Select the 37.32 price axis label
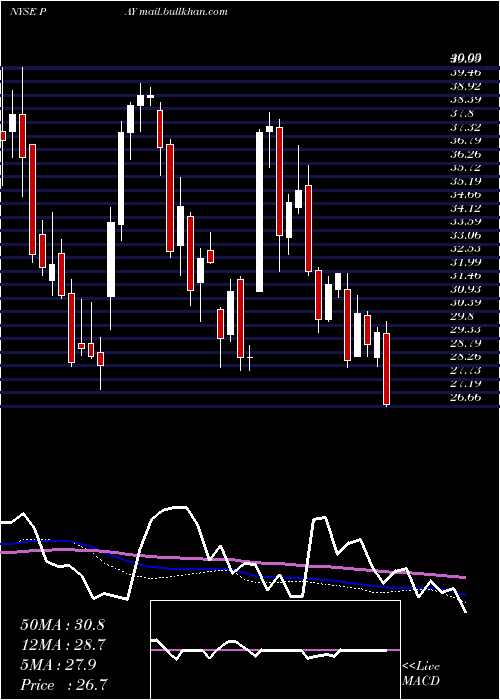The width and height of the screenshot is (500, 700). [466, 127]
